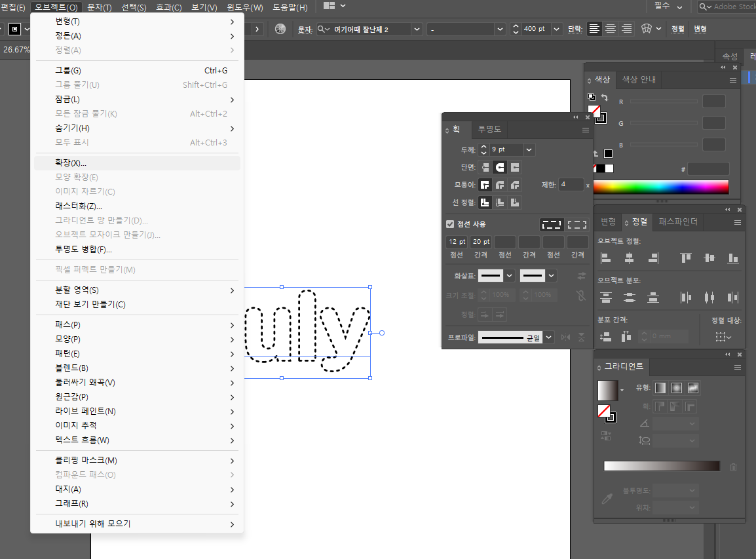Switch to Pathfinder (패스파인더) tab

(x=678, y=222)
